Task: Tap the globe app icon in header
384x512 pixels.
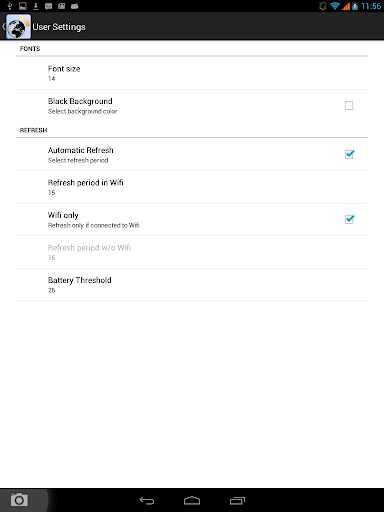Action: point(18,27)
